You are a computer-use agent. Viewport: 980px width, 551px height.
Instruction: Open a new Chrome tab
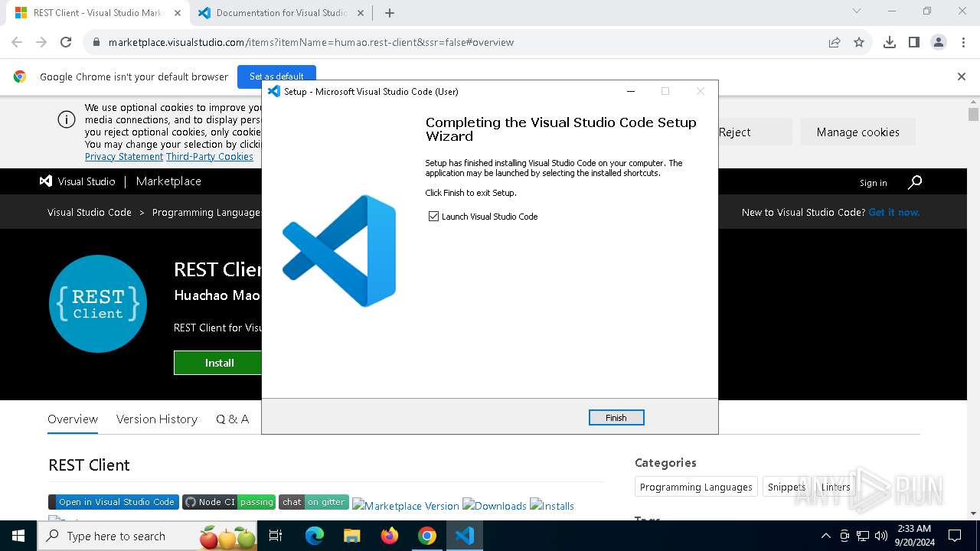[x=390, y=13]
